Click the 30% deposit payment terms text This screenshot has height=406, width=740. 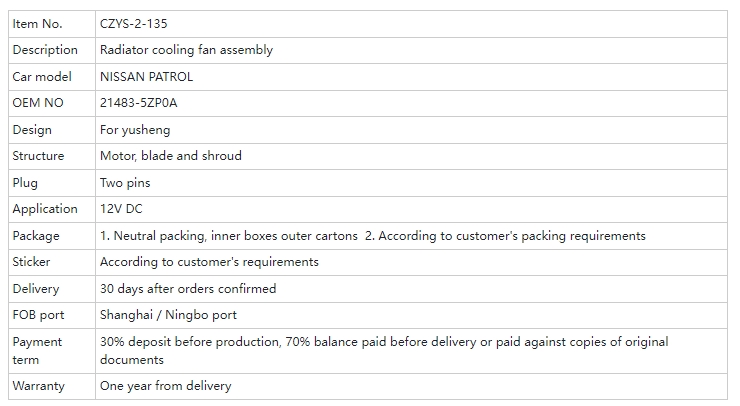coord(384,350)
